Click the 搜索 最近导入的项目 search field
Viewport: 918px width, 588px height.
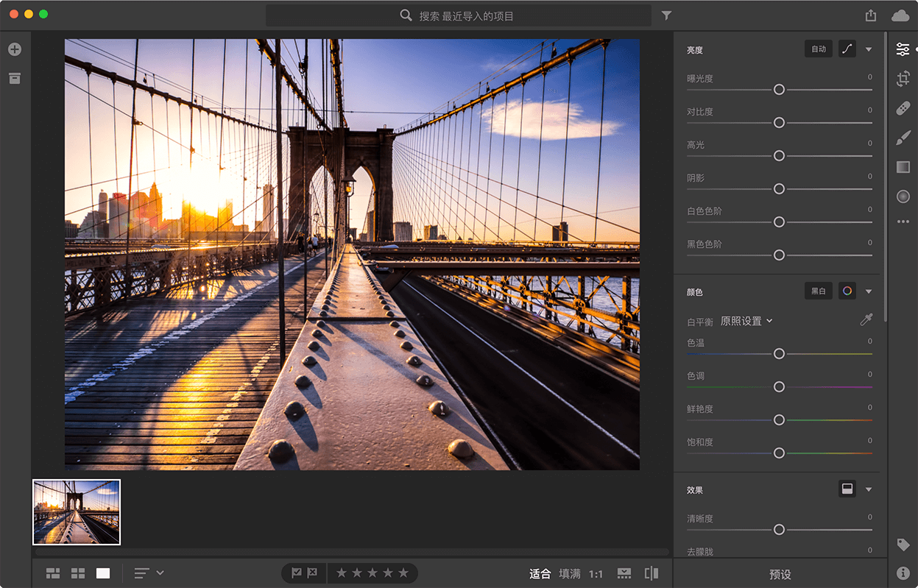(x=459, y=15)
